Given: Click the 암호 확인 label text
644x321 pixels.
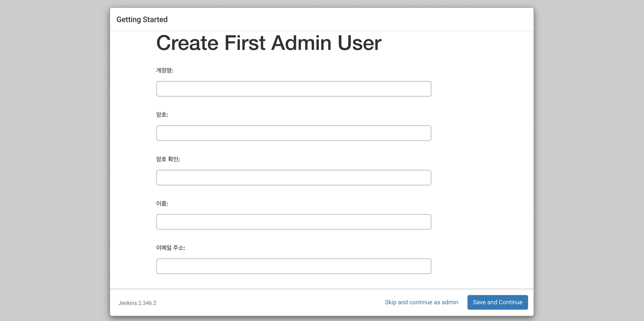Looking at the screenshot, I should tap(168, 159).
